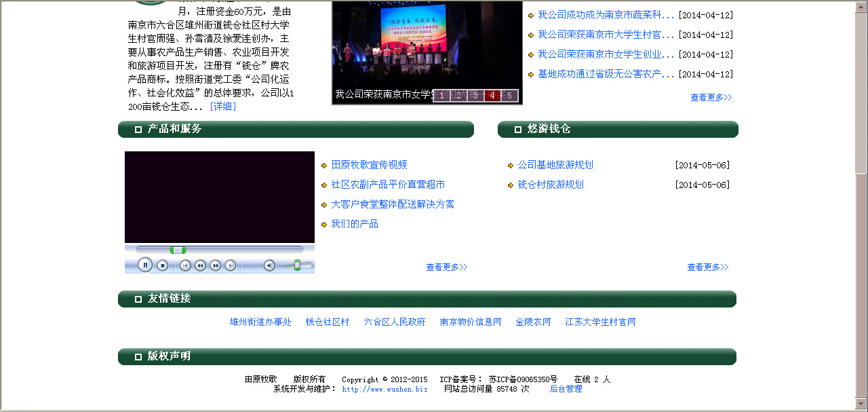Open 公司基地旅游规划 link

pyautogui.click(x=555, y=165)
